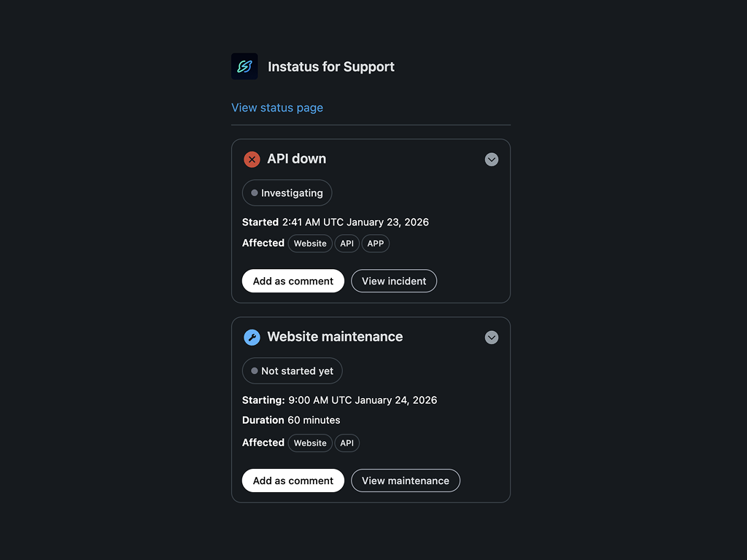The image size is (747, 560).
Task: Click the Website maintenance title
Action: (x=335, y=337)
